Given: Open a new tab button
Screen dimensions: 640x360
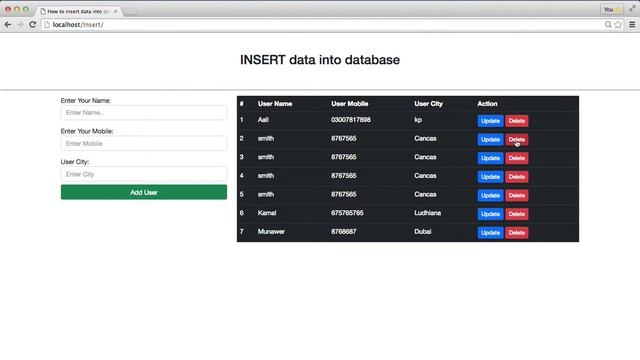Looking at the screenshot, I should coord(130,12).
